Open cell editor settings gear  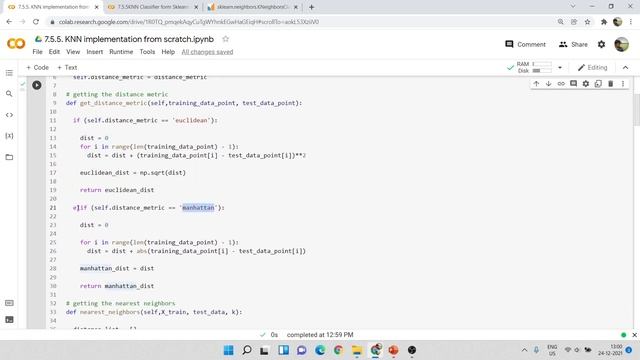point(586,84)
